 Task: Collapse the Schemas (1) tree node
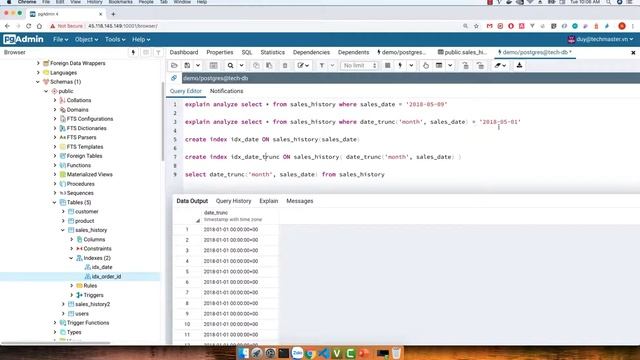coord(38,82)
